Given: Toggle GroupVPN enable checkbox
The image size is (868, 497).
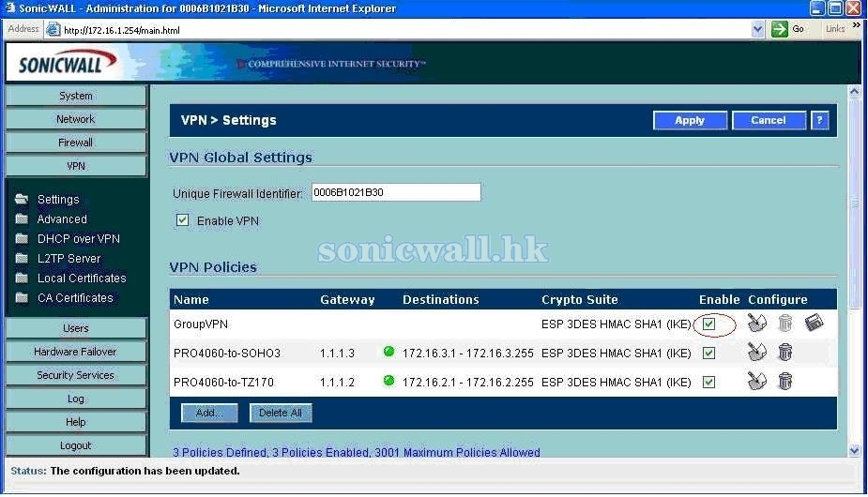Looking at the screenshot, I should pos(708,324).
